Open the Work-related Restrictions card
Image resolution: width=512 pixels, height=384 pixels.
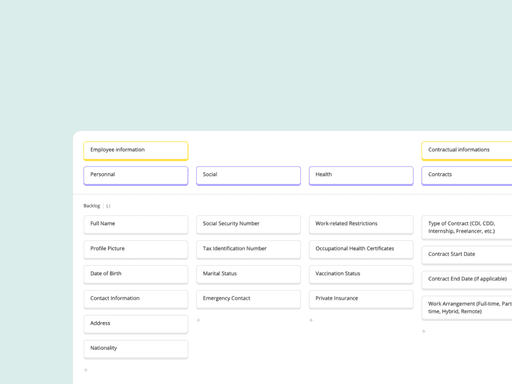pos(361,225)
